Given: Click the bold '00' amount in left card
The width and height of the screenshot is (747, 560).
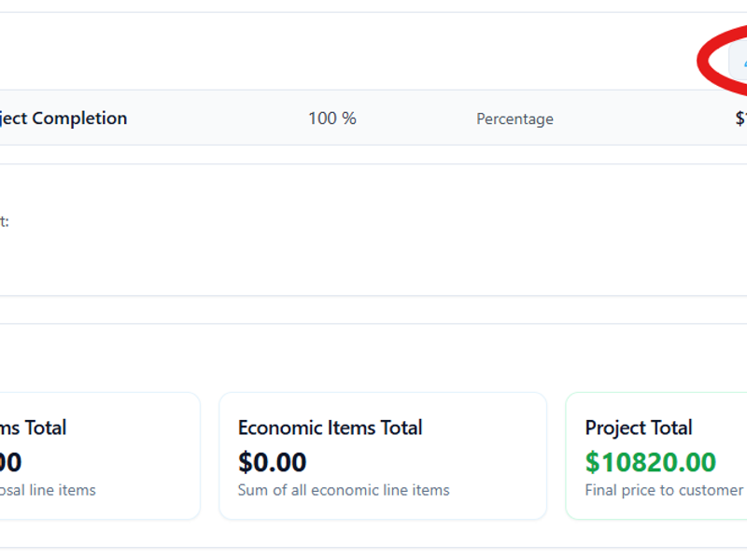Looking at the screenshot, I should point(10,462).
